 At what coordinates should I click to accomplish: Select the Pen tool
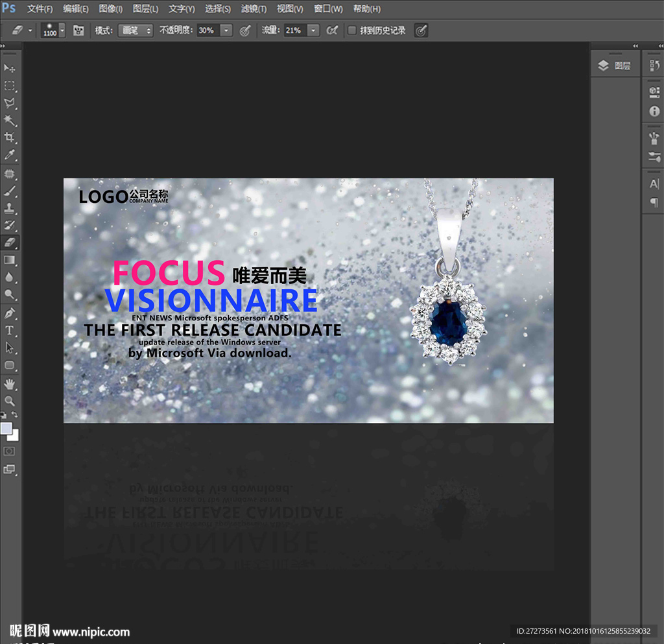(9, 313)
